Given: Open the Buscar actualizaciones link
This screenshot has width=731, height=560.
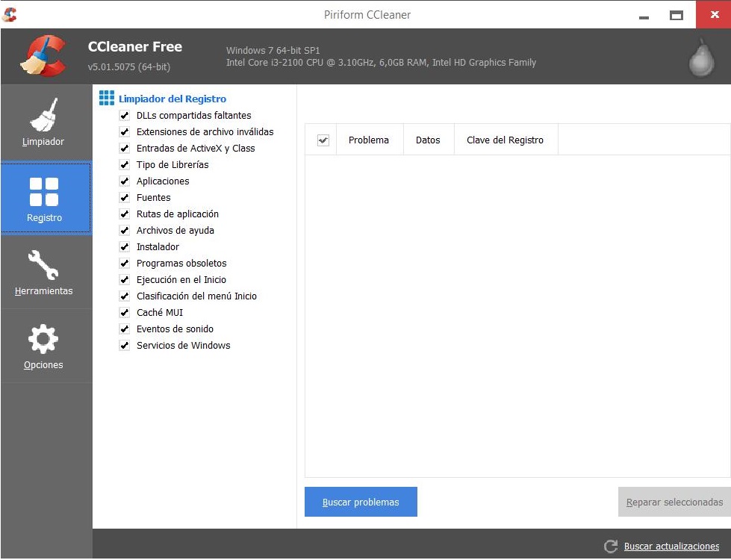Looking at the screenshot, I should (x=671, y=547).
